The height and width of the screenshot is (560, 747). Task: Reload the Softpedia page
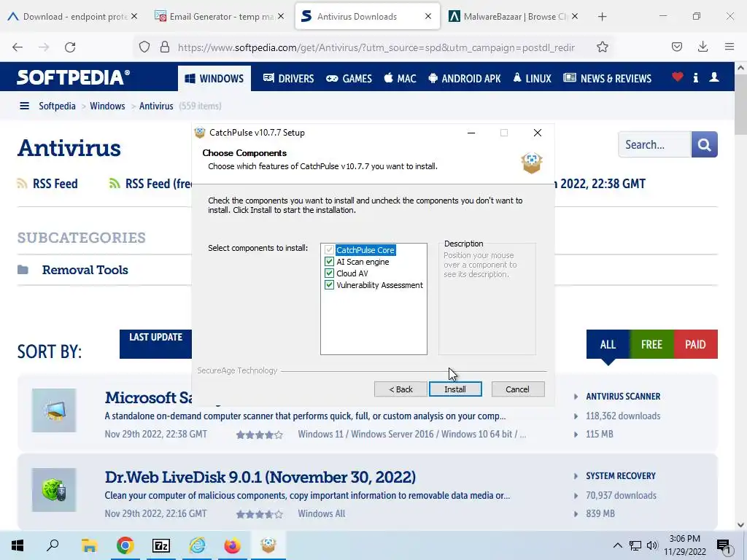tap(70, 47)
